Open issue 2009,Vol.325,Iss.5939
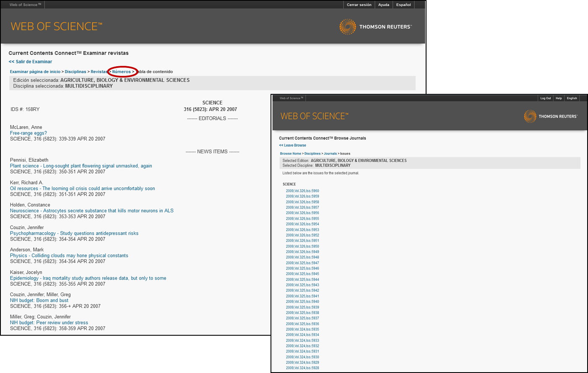Viewport: 588px width, 373px height. pyautogui.click(x=302, y=307)
